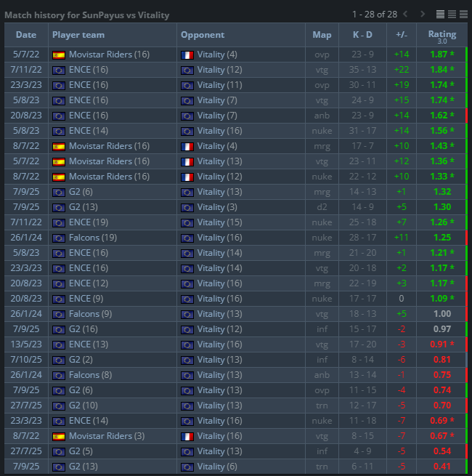Click Spain flag in 8/7/22 mrg row
Image resolution: width=472 pixels, height=476 pixels.
[59, 147]
